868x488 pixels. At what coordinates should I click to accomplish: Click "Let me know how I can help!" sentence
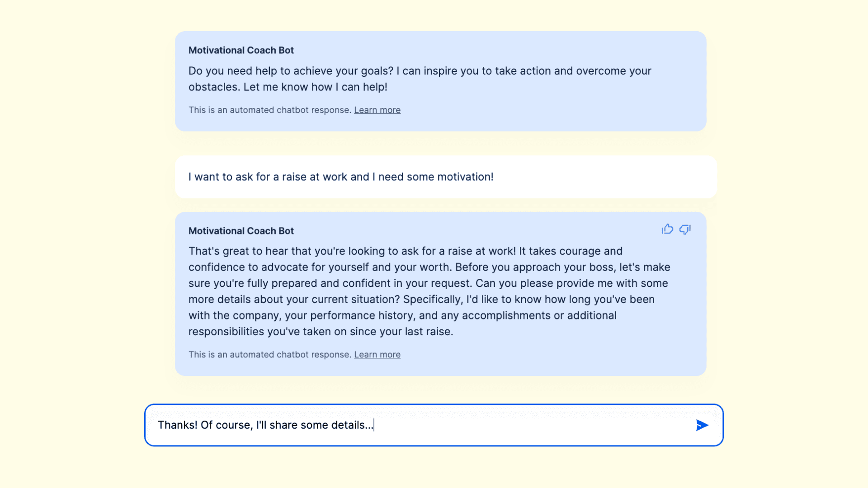point(315,87)
